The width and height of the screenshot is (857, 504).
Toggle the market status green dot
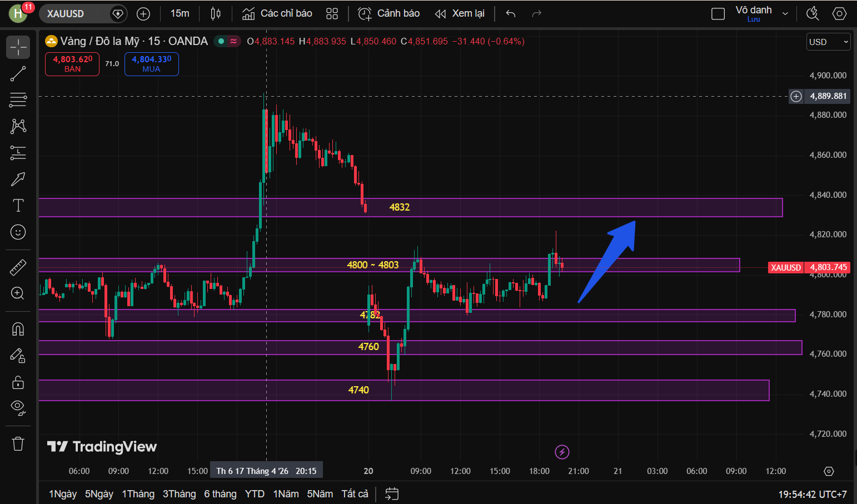(221, 41)
